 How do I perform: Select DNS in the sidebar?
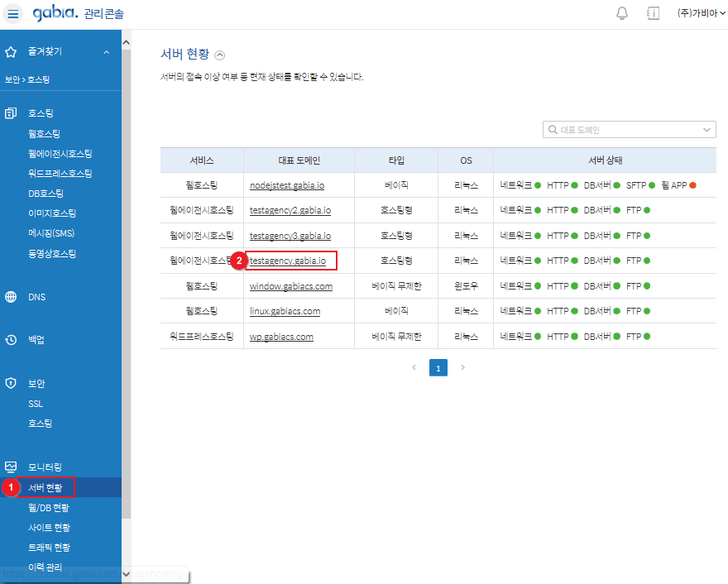[36, 297]
